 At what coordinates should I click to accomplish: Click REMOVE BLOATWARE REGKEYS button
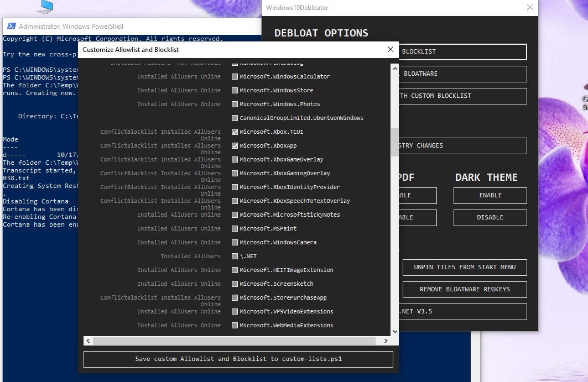[x=465, y=290]
